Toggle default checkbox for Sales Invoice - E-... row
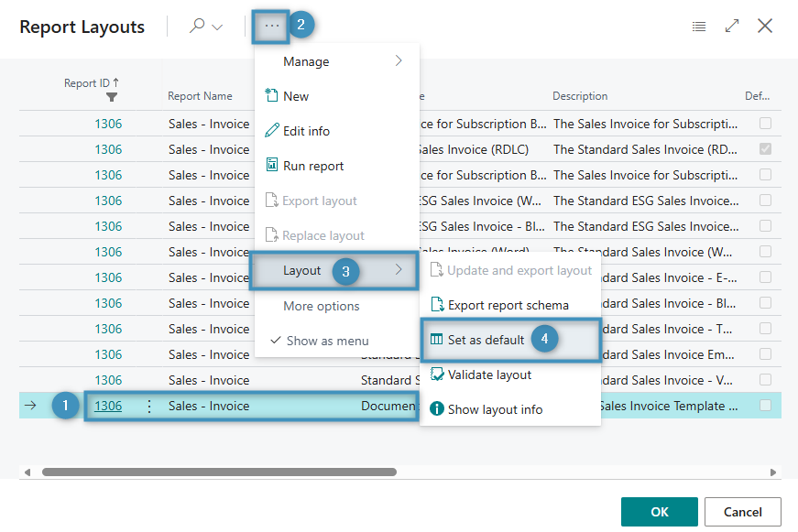This screenshot has width=798, height=532. pyautogui.click(x=765, y=277)
